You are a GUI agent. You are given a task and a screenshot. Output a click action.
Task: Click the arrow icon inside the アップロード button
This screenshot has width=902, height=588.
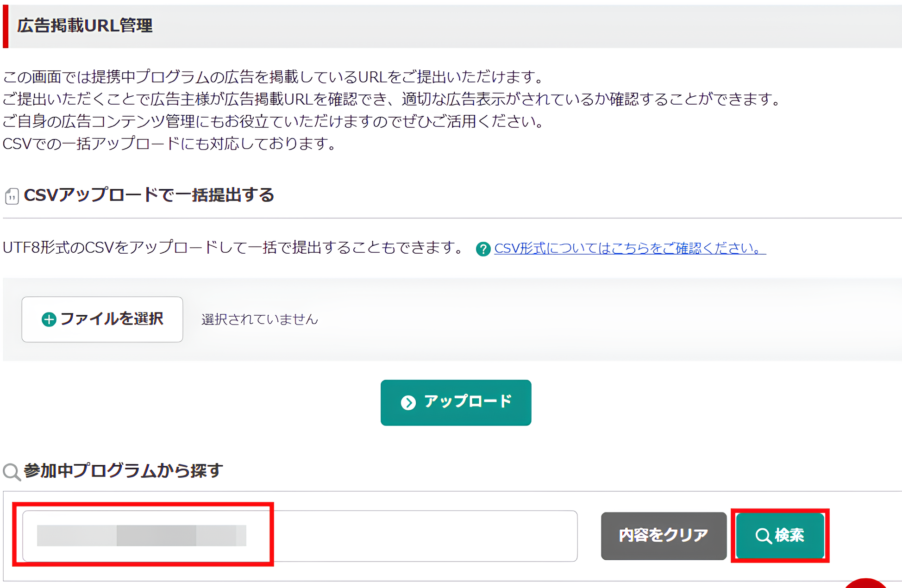pos(408,403)
